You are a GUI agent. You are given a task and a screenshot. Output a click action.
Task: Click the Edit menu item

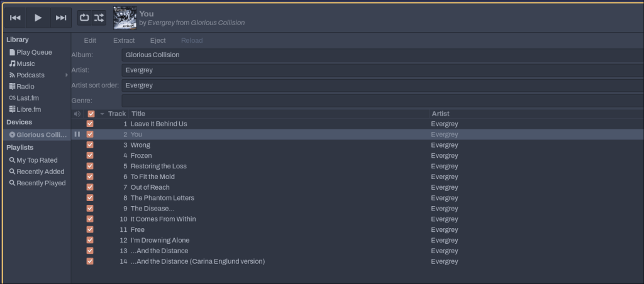click(90, 40)
